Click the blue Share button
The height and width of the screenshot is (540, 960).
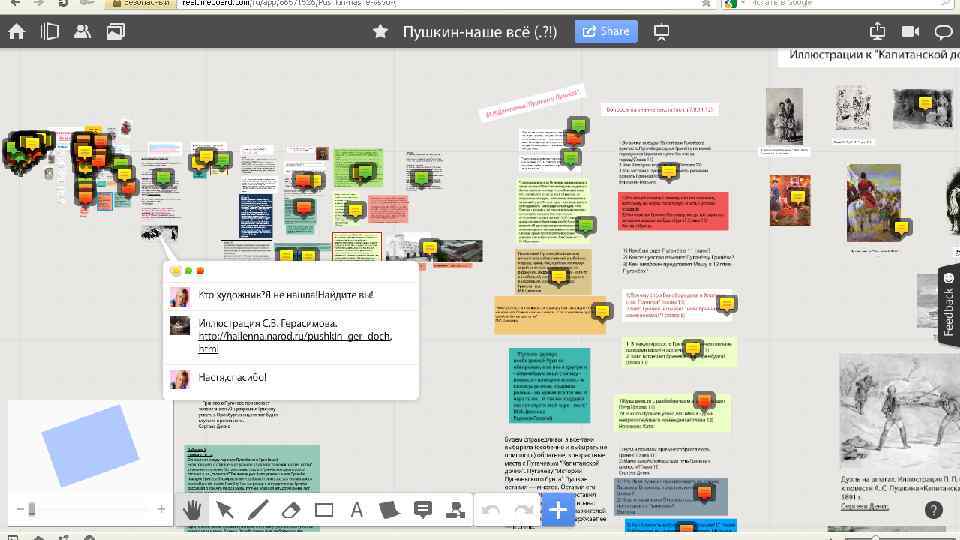click(606, 31)
